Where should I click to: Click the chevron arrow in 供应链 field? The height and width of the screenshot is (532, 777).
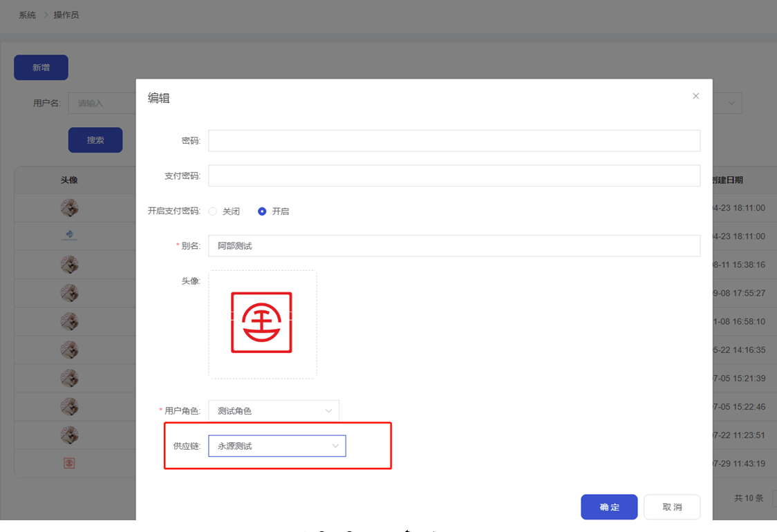(x=335, y=446)
